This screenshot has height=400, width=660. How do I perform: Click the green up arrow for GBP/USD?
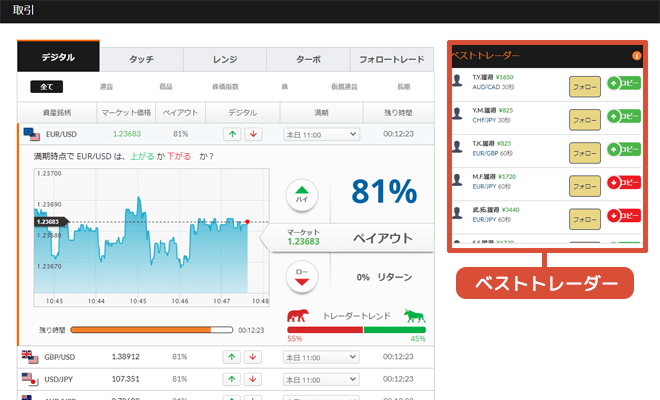coord(232,357)
